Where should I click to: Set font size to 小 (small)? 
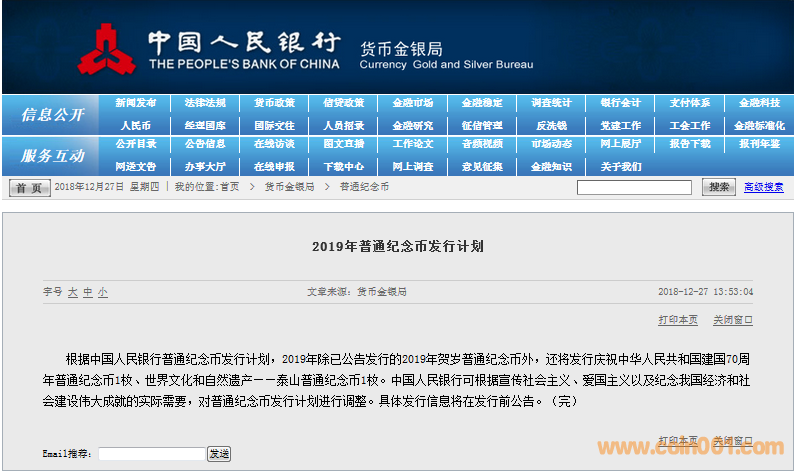pyautogui.click(x=102, y=292)
